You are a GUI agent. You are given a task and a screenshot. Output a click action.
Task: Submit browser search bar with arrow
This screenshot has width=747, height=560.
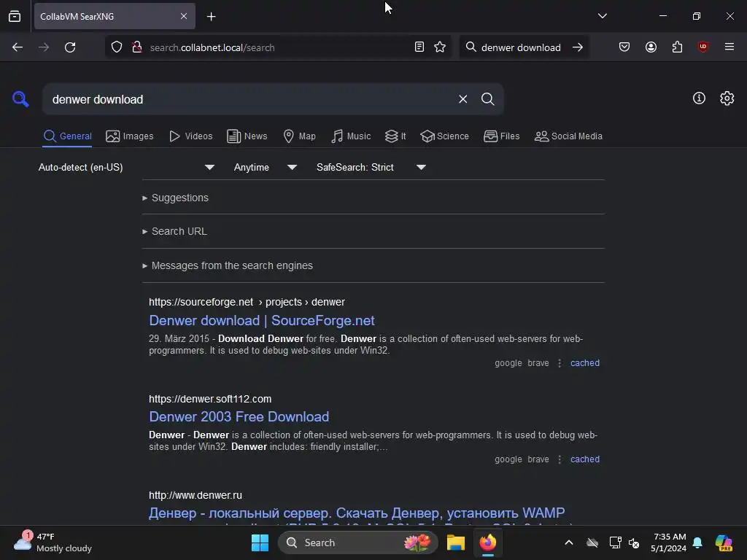click(578, 47)
